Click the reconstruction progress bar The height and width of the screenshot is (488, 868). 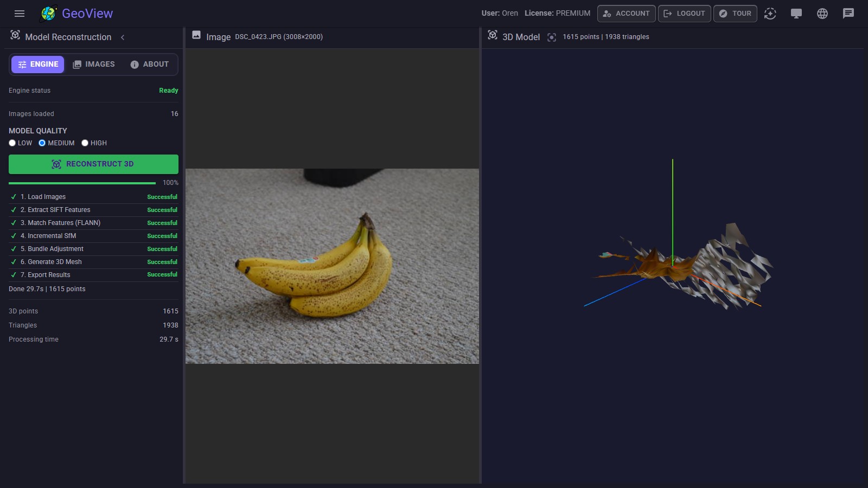(x=82, y=183)
